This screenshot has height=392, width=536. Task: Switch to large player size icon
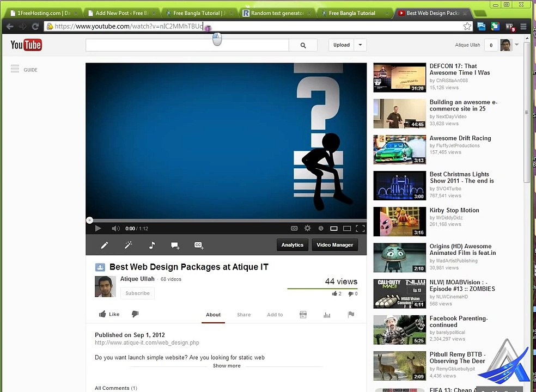click(347, 228)
